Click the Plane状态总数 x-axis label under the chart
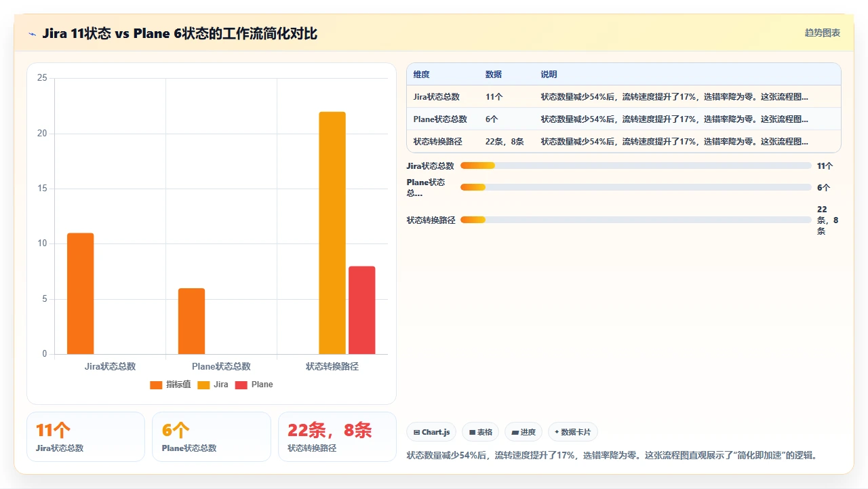 pyautogui.click(x=221, y=366)
